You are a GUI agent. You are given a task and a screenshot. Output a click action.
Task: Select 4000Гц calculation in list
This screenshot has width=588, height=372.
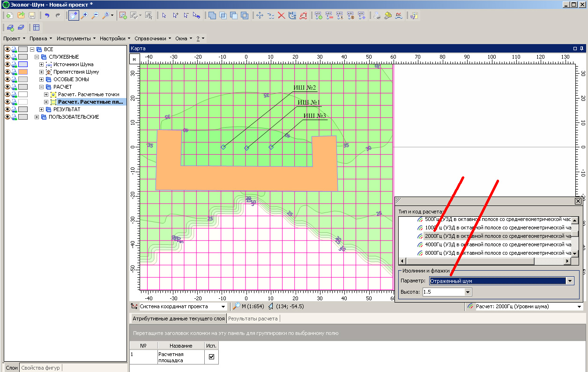click(x=497, y=244)
